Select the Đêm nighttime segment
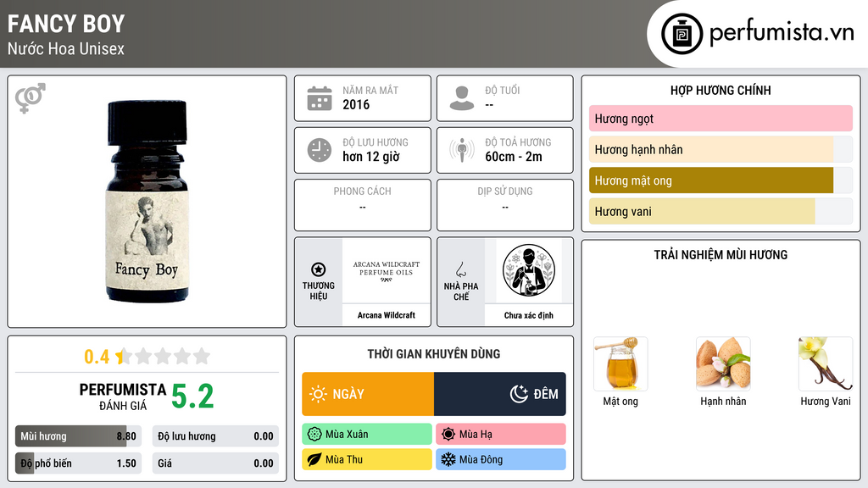This screenshot has width=868, height=488. [500, 394]
